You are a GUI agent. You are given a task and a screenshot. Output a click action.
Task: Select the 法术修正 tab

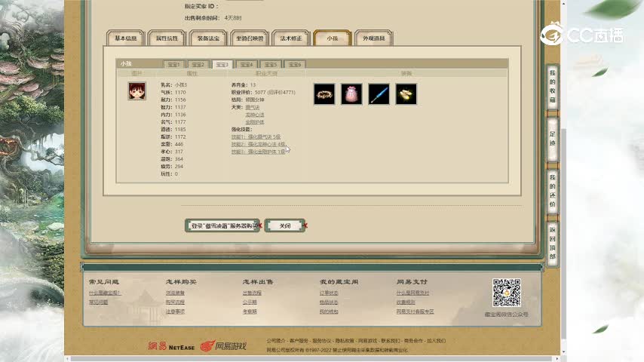coord(291,38)
